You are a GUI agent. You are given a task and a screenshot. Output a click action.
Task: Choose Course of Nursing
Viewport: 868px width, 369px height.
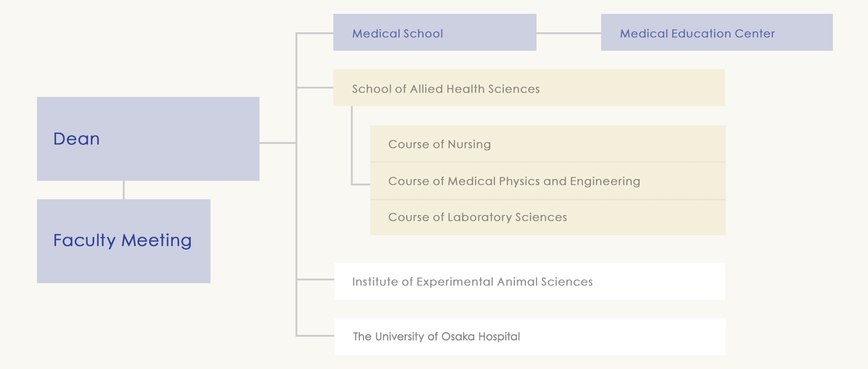pyautogui.click(x=548, y=144)
